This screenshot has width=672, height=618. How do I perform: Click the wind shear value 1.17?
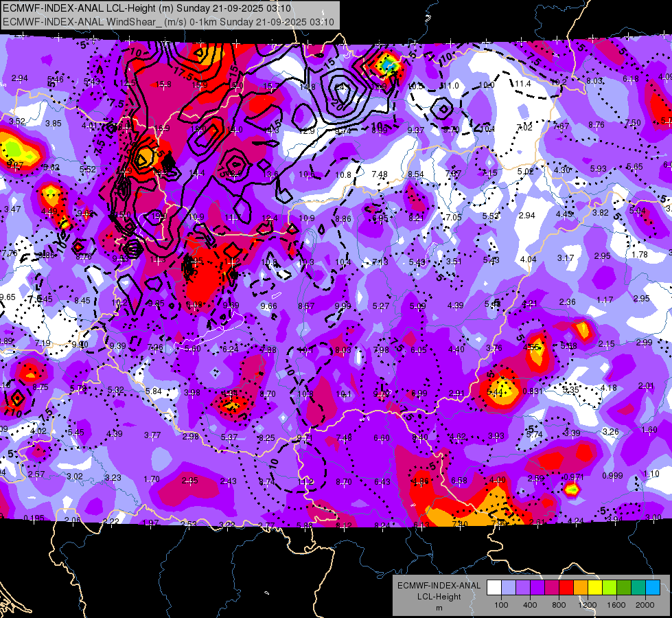pyautogui.click(x=605, y=300)
